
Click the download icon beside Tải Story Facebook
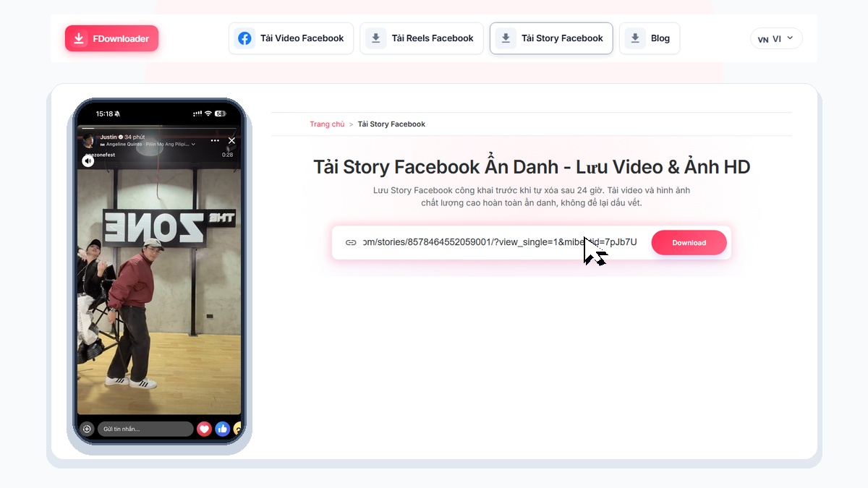(506, 38)
